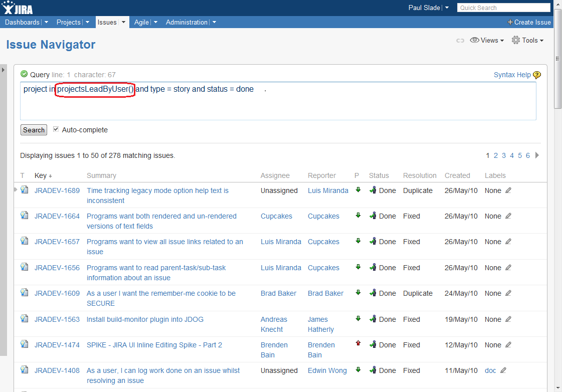Click the green query valid checkmark icon
Screen dimensions: 562x392
point(24,74)
